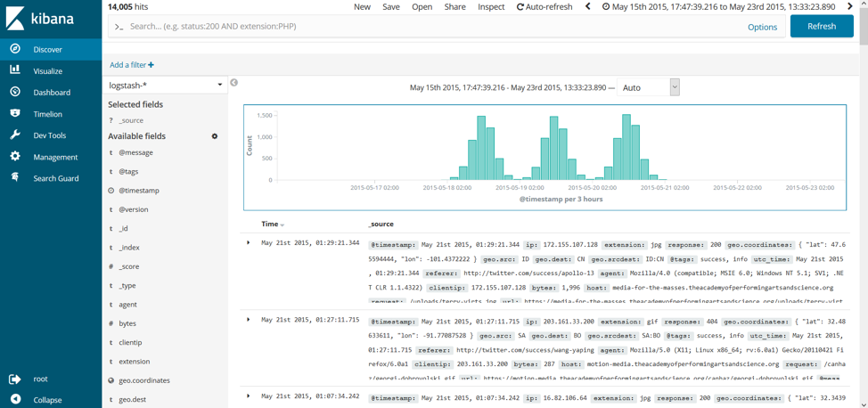Screen dimensions: 868x408
Task: Click the Dev Tools label in sidebar
Action: pyautogui.click(x=49, y=135)
